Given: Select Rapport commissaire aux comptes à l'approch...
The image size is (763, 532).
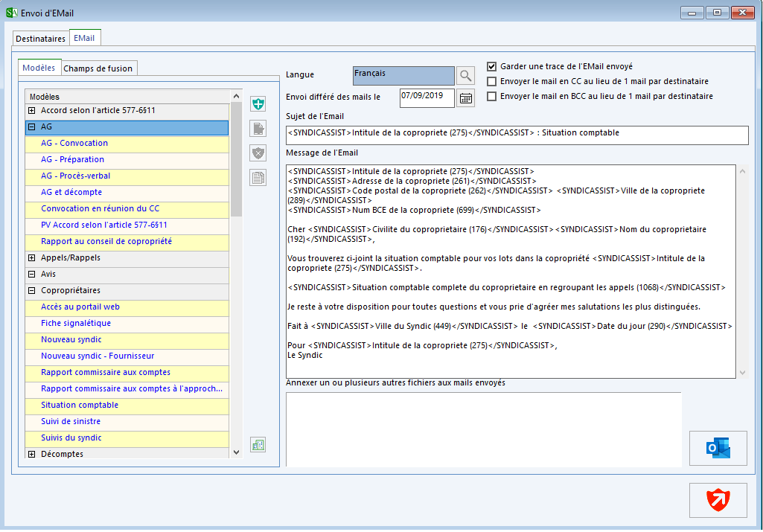Looking at the screenshot, I should click(127, 388).
